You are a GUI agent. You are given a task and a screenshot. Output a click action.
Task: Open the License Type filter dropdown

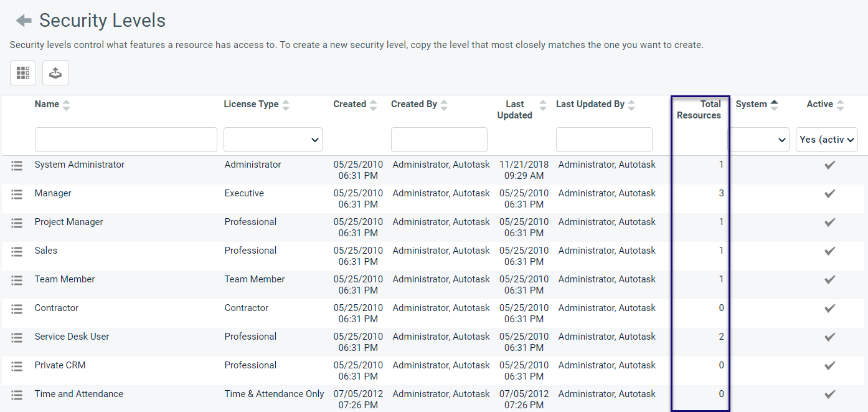(273, 140)
